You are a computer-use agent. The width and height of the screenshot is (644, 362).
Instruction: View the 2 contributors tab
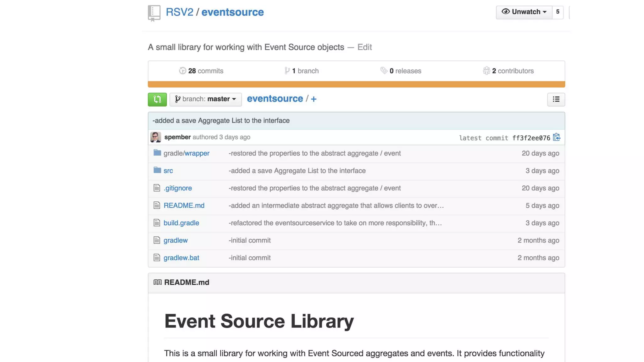pos(508,71)
